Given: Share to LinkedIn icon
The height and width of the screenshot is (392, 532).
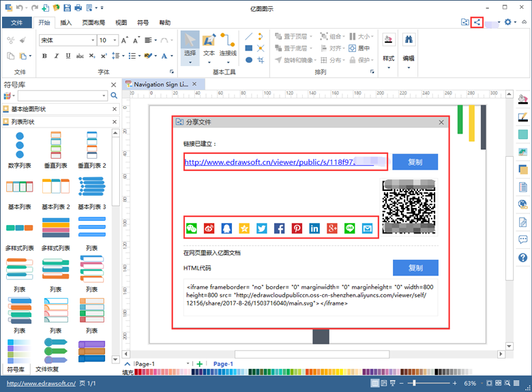Looking at the screenshot, I should pos(314,228).
